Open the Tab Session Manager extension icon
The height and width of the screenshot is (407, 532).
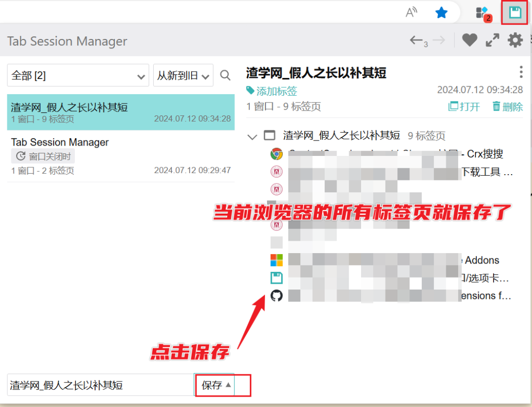point(514,12)
